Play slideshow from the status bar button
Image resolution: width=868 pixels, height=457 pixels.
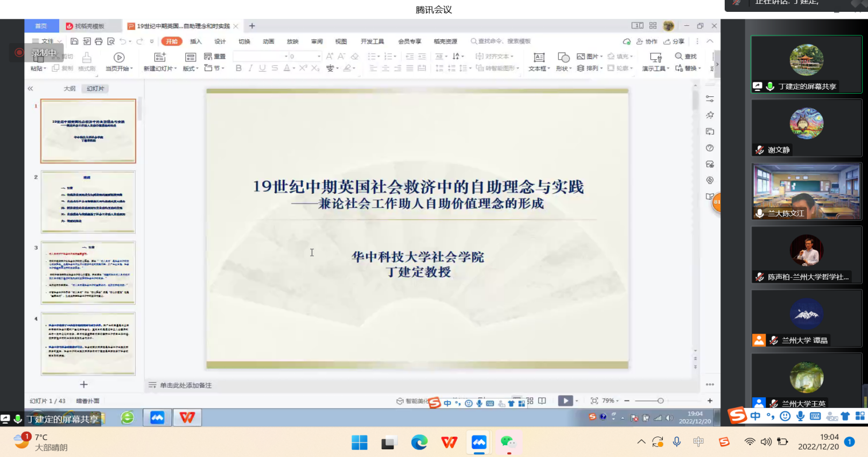click(565, 400)
